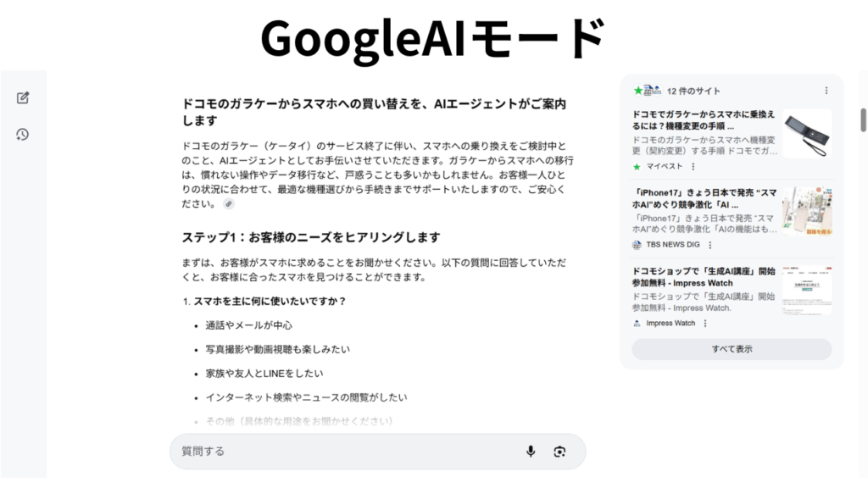This screenshot has height=488, width=868.
Task: Open the ドコモでガラケーからスマホに乗換える article link
Action: (x=704, y=120)
